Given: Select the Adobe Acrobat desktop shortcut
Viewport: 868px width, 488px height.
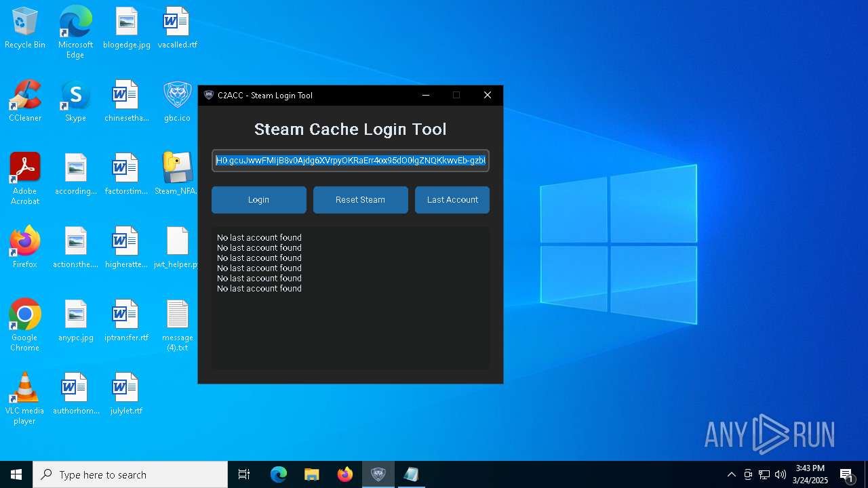Looking at the screenshot, I should click(25, 179).
